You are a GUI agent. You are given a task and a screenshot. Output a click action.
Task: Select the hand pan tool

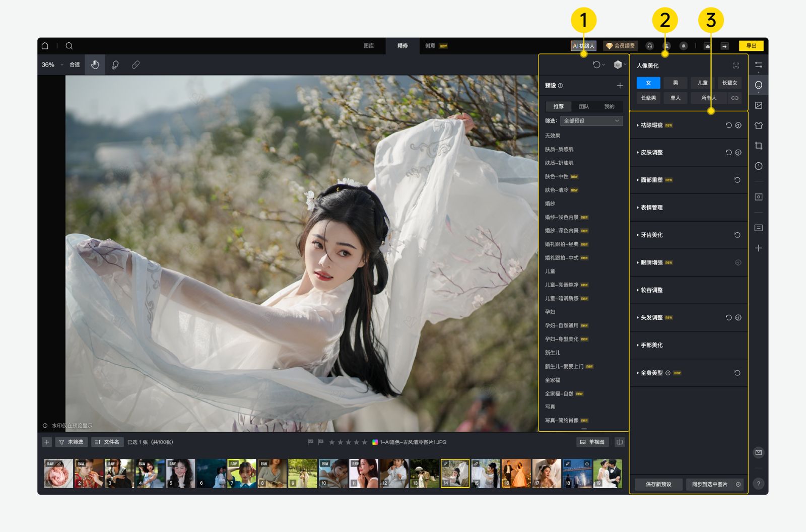[x=95, y=65]
